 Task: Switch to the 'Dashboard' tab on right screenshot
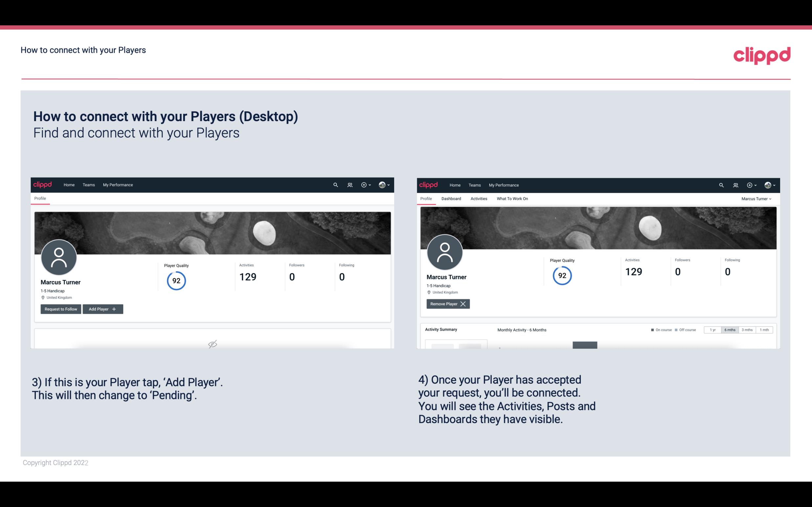coord(451,199)
